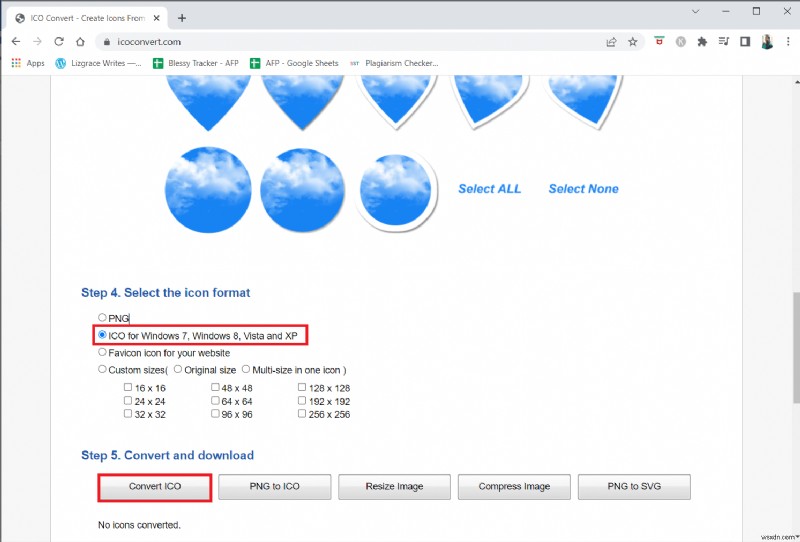Screen dimensions: 800x542
Task: Click the Select ALL link
Action: pos(489,189)
